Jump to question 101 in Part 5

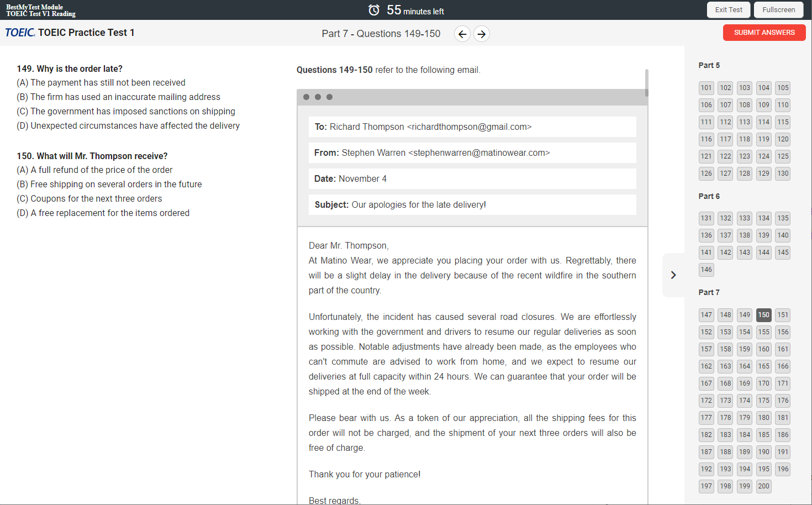click(706, 88)
